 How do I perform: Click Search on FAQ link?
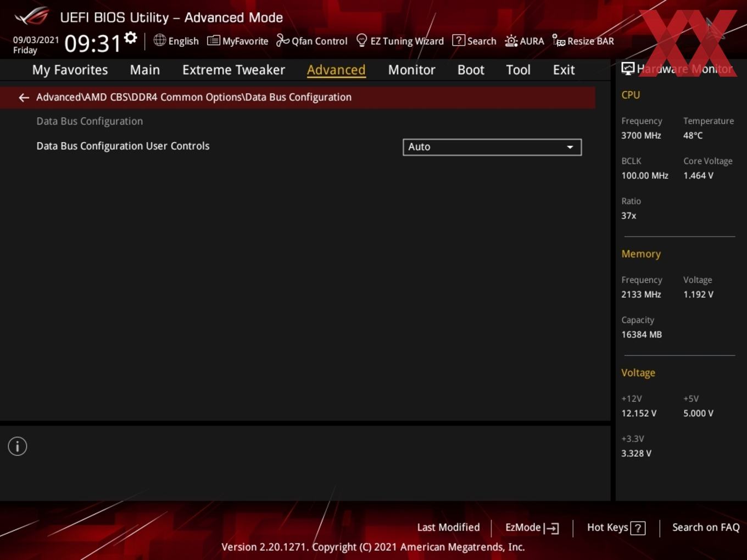pos(706,528)
